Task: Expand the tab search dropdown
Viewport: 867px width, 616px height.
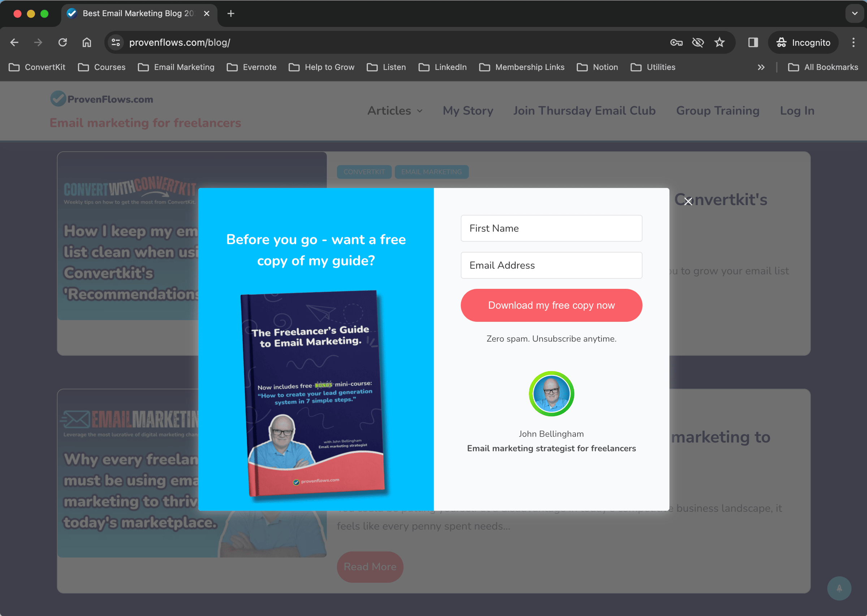Action: click(x=854, y=14)
